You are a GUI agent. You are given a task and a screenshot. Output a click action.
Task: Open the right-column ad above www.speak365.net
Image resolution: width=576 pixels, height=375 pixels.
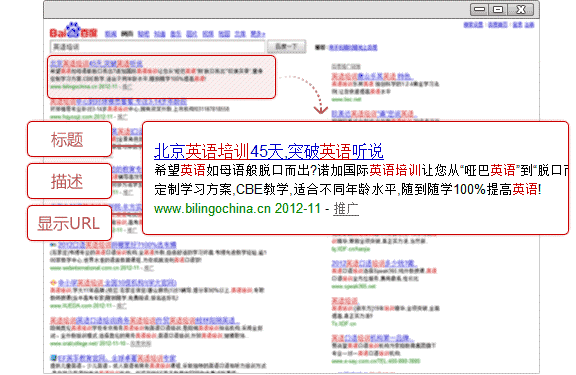[374, 263]
